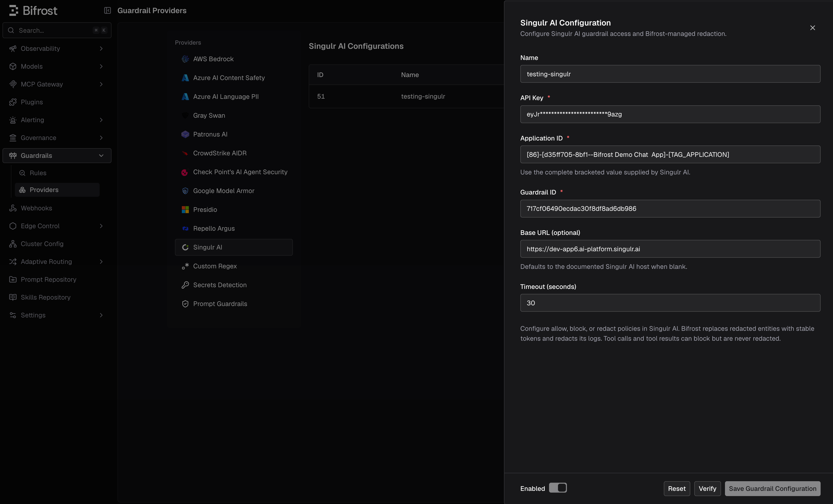Expand the Governance section chevron
The width and height of the screenshot is (833, 504).
click(x=101, y=138)
